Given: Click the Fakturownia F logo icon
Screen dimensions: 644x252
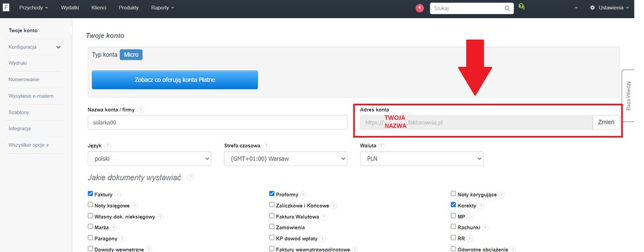Looking at the screenshot, I should [x=6, y=7].
